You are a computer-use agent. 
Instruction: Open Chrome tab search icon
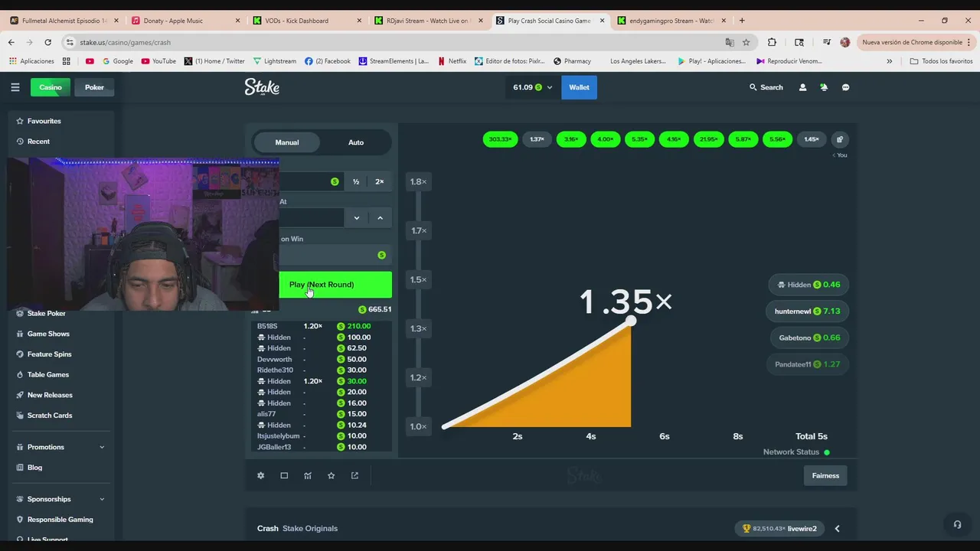tap(799, 42)
